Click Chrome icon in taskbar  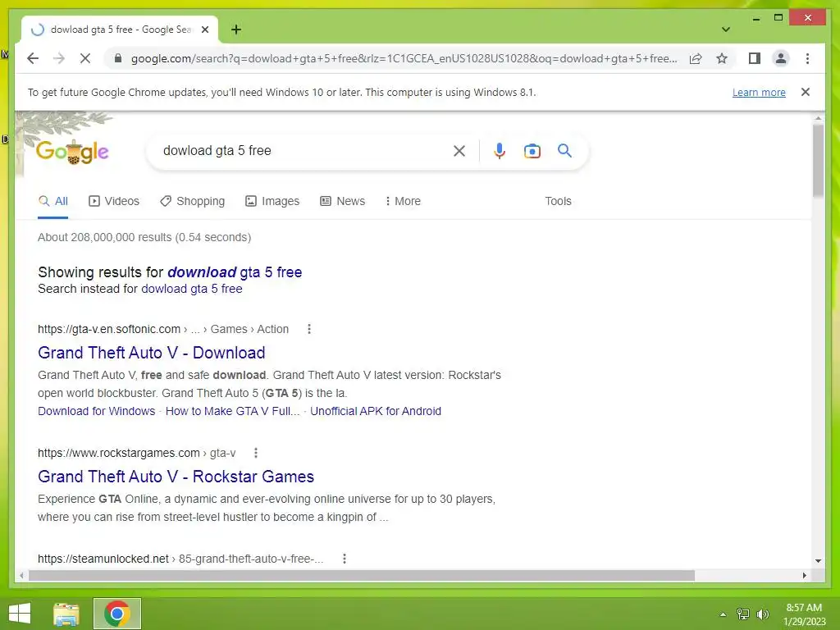[117, 614]
